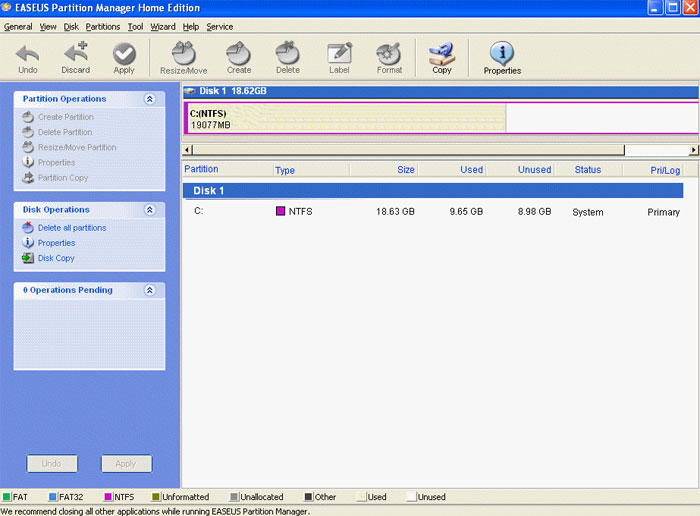Image resolution: width=700 pixels, height=516 pixels.
Task: Click the Format toolbar icon
Action: click(x=389, y=54)
